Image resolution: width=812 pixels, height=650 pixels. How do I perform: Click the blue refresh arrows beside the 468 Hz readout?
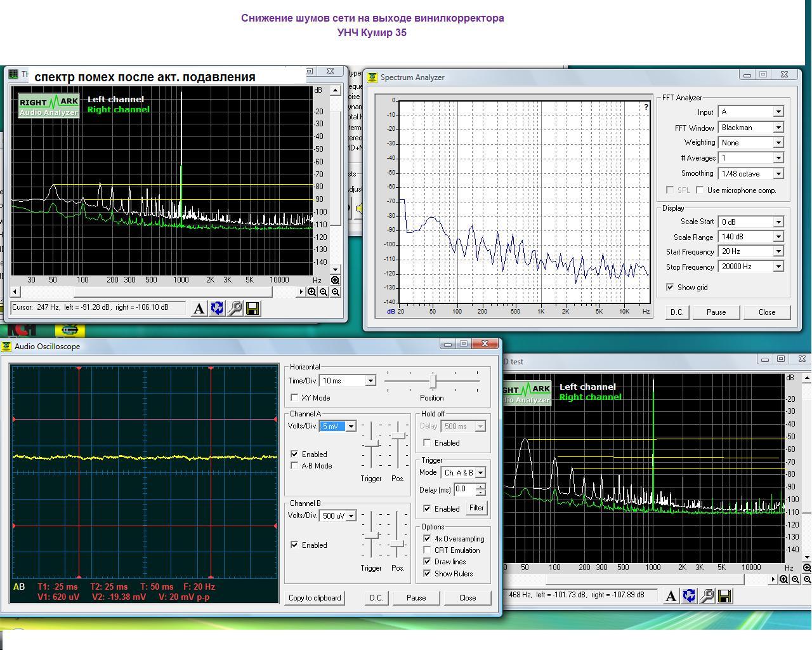click(x=688, y=596)
